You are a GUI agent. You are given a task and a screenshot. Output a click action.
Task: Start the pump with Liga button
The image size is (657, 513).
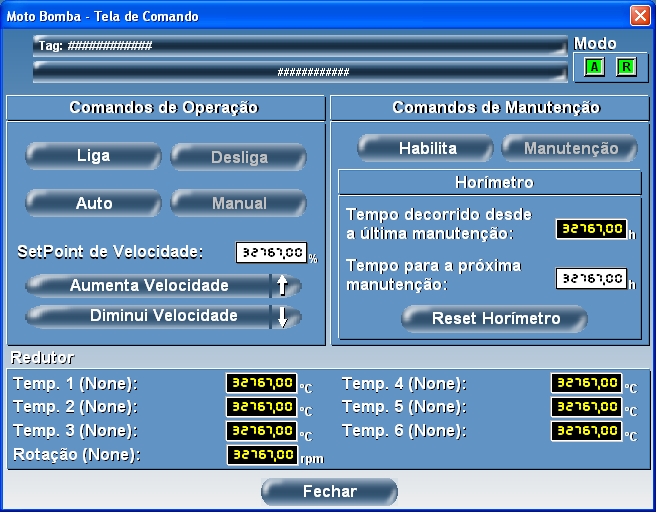tap(93, 156)
